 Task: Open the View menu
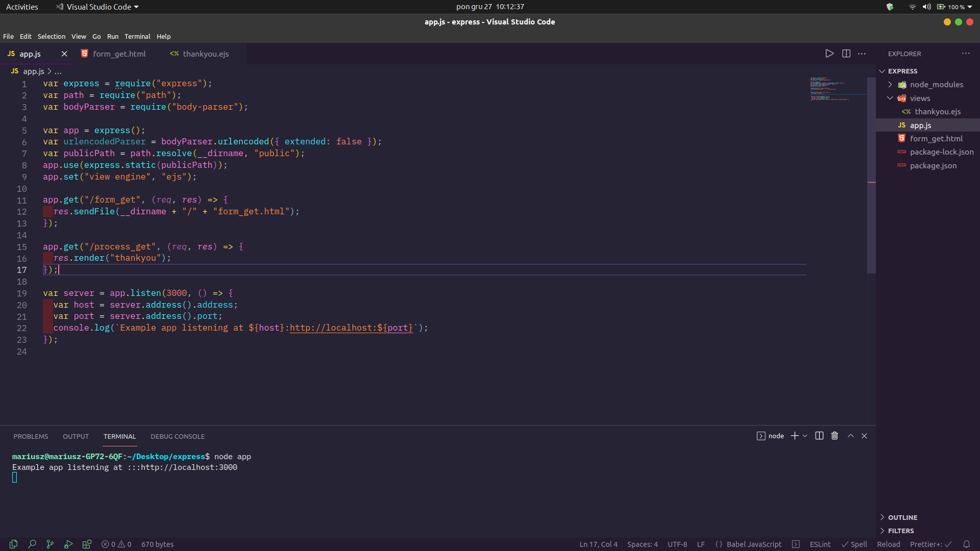click(79, 36)
